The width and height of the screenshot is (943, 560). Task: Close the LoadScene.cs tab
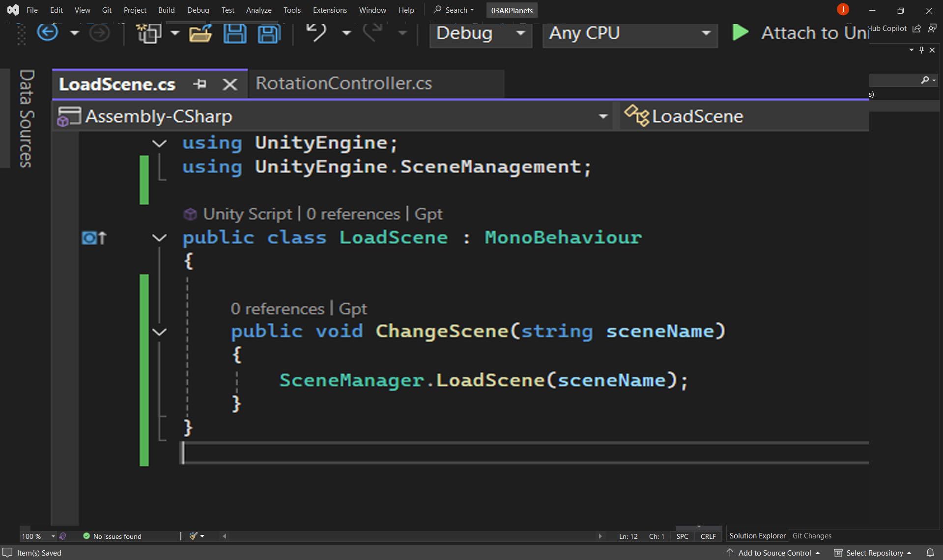pyautogui.click(x=229, y=84)
